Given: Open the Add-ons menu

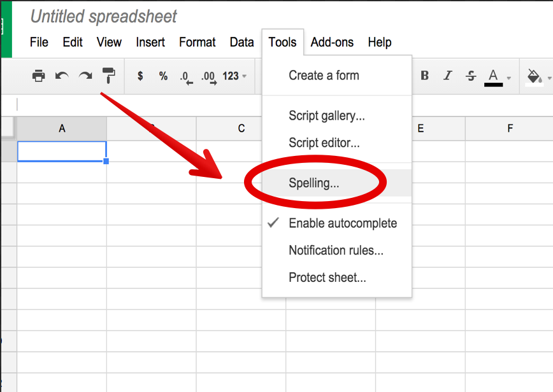Looking at the screenshot, I should [x=332, y=42].
